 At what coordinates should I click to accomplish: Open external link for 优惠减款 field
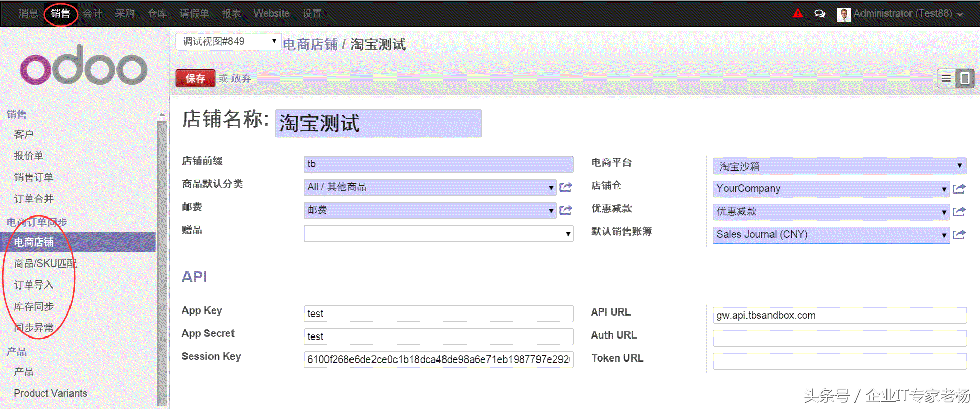coord(959,212)
